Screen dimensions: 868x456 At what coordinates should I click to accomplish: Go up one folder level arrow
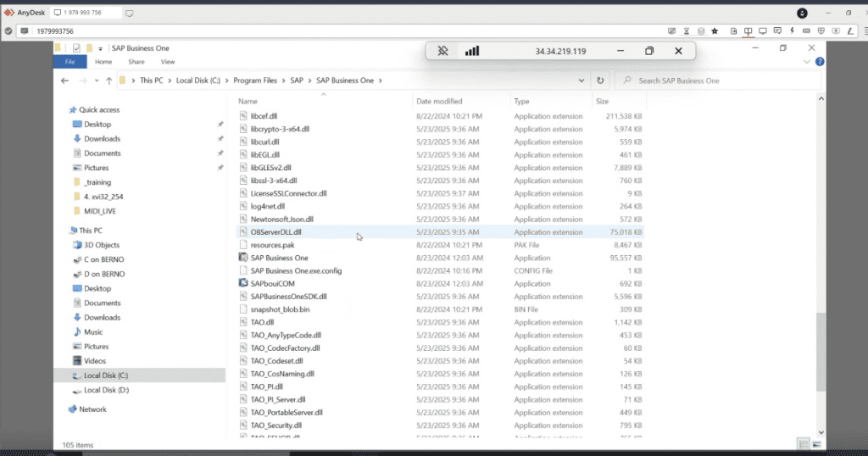109,81
